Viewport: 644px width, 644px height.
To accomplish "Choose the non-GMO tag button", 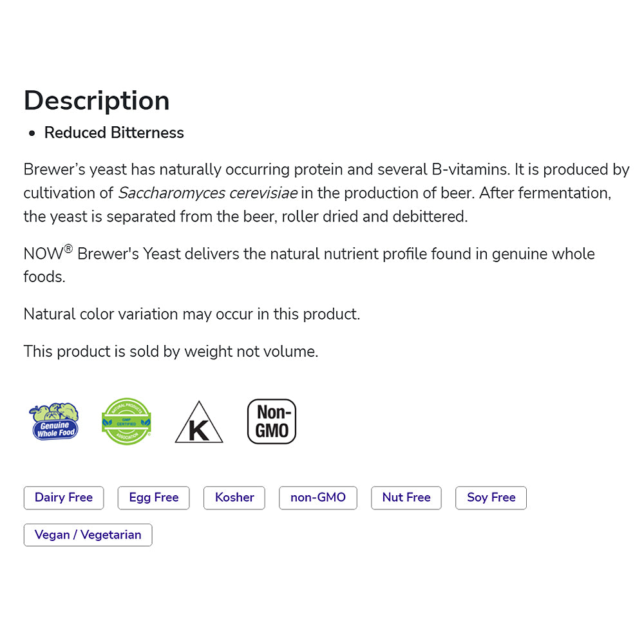I will [x=318, y=498].
